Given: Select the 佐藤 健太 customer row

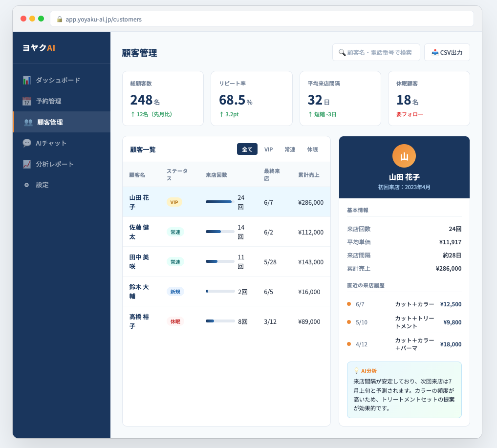Looking at the screenshot, I should click(x=226, y=232).
